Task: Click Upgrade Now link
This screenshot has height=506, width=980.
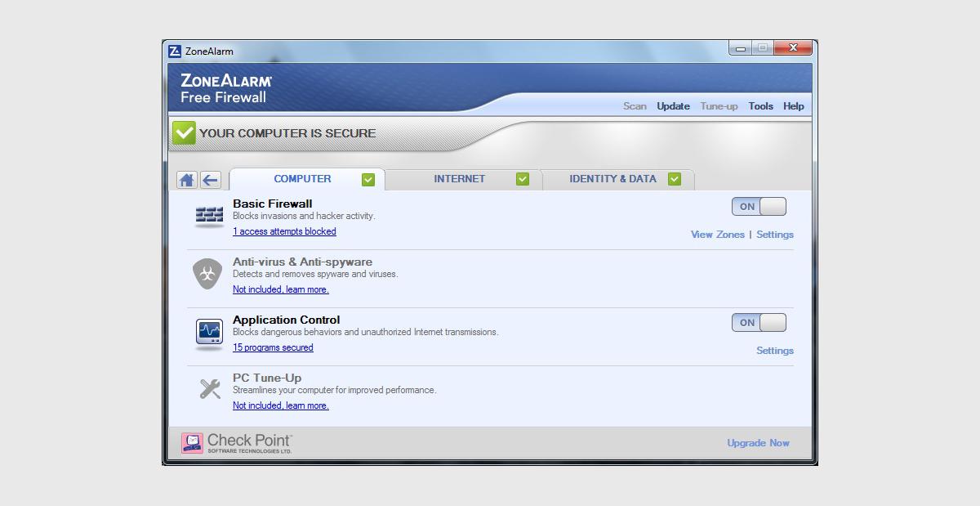Action: [758, 443]
